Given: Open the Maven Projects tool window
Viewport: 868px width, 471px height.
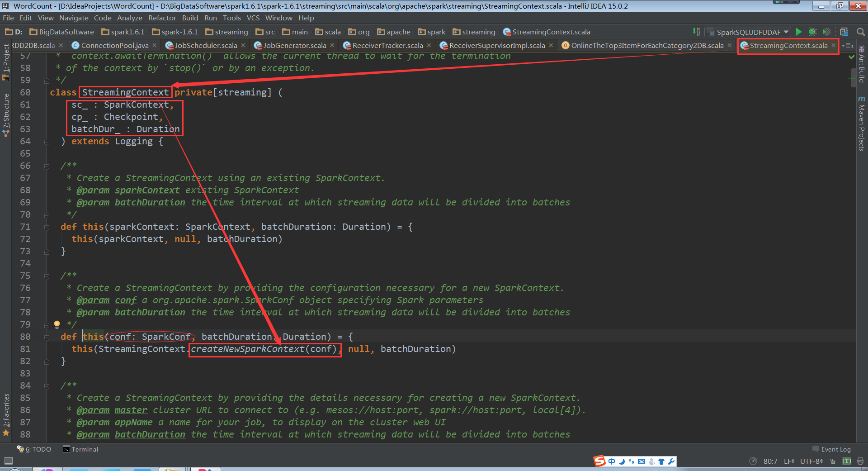Looking at the screenshot, I should (862, 123).
